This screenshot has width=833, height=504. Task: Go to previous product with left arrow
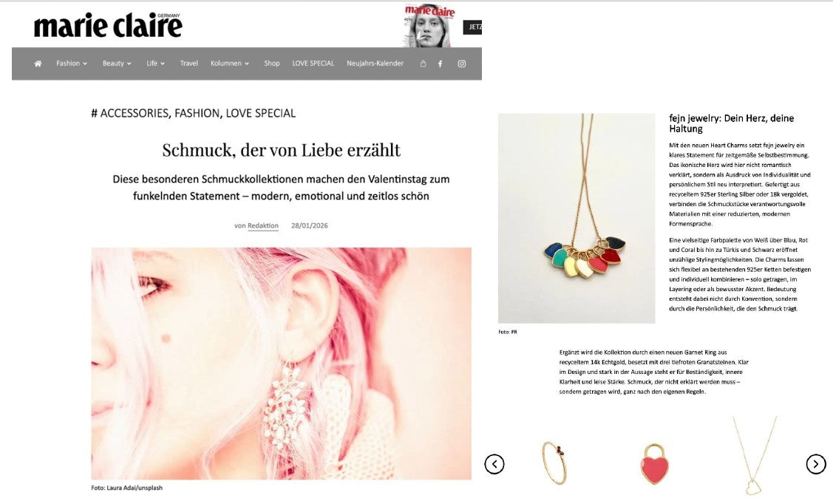494,464
